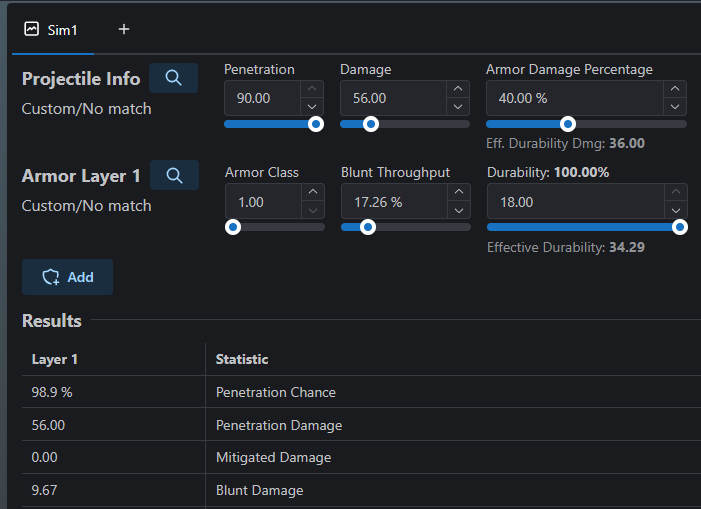Click the Blunt Throughput slider handle

click(x=368, y=227)
